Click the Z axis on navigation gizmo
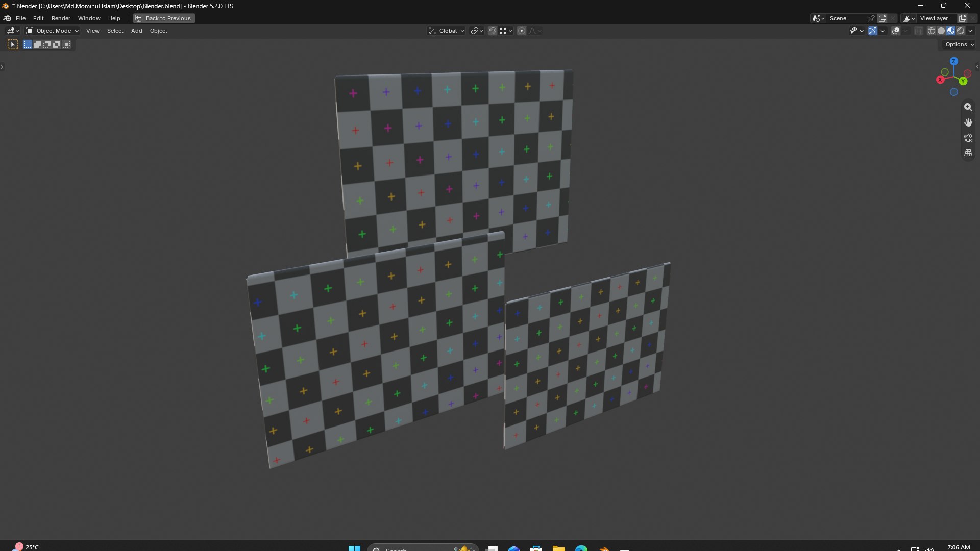Image resolution: width=980 pixels, height=551 pixels. (x=953, y=61)
